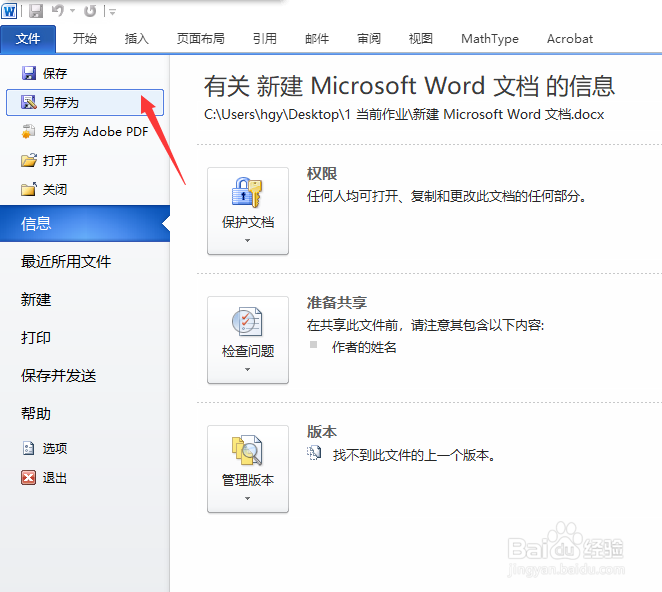Go to the 审阅 tab
The height and width of the screenshot is (592, 662).
click(369, 39)
